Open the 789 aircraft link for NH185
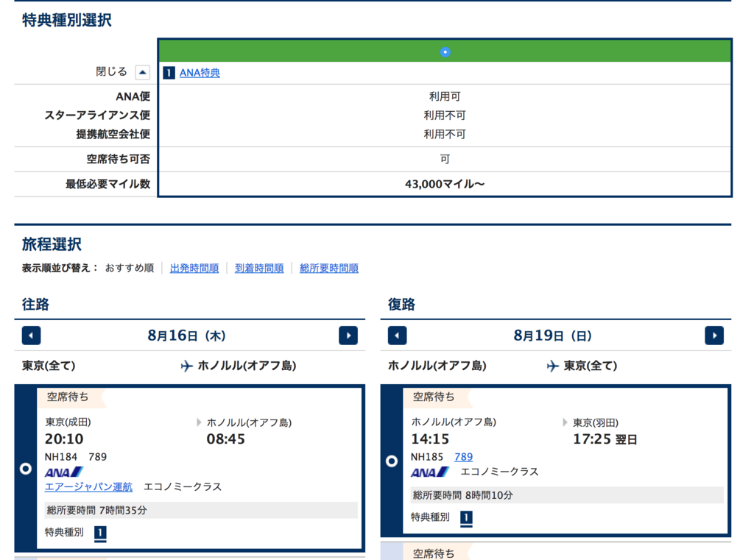754x560 pixels. pos(464,457)
